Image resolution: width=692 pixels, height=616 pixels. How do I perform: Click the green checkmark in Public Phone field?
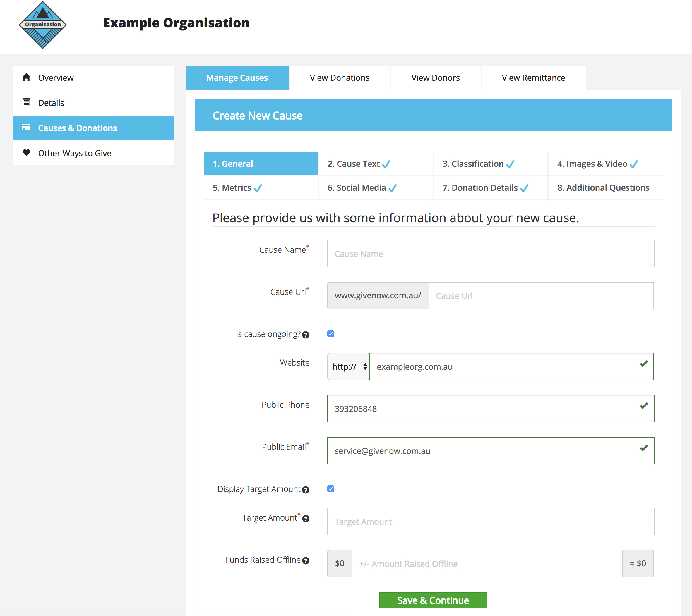(x=644, y=406)
